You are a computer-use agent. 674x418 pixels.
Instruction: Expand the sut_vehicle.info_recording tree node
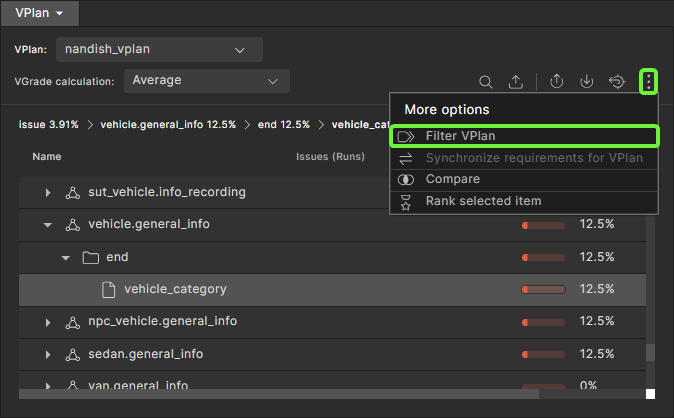48,192
